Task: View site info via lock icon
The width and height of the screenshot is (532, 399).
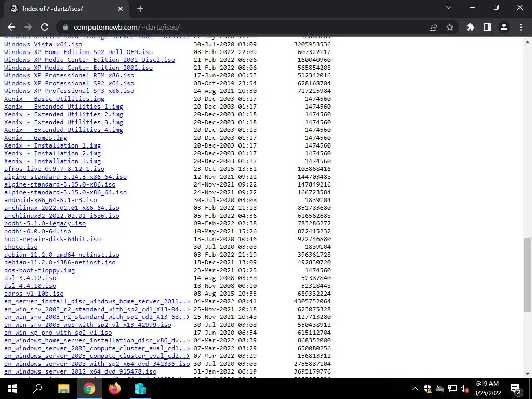Action: tap(65, 27)
